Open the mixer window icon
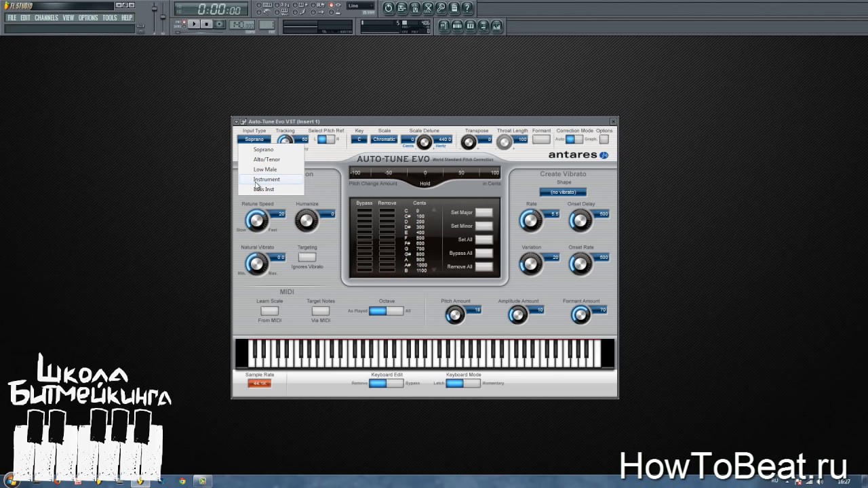Viewport: 868px width, 488px height. (496, 26)
